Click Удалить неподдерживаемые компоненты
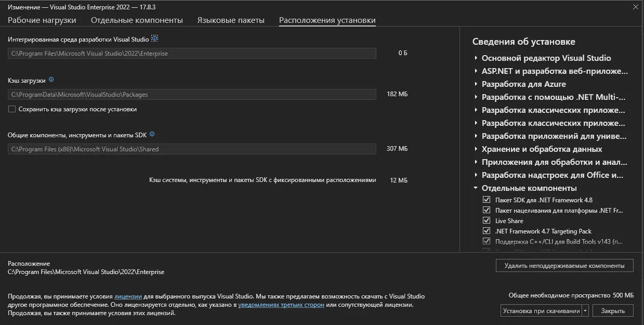644x325 pixels. pyautogui.click(x=564, y=265)
